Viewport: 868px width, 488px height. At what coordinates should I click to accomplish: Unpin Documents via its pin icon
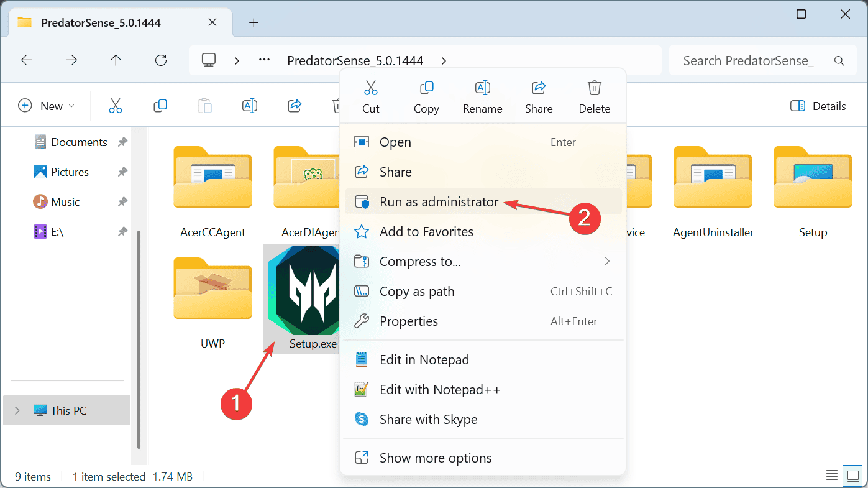122,142
